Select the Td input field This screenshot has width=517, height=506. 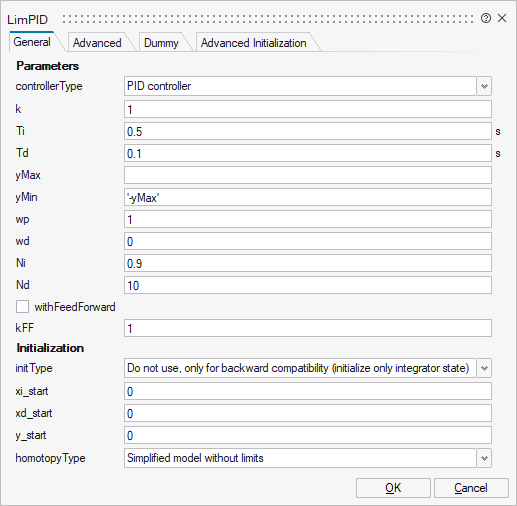pos(308,153)
